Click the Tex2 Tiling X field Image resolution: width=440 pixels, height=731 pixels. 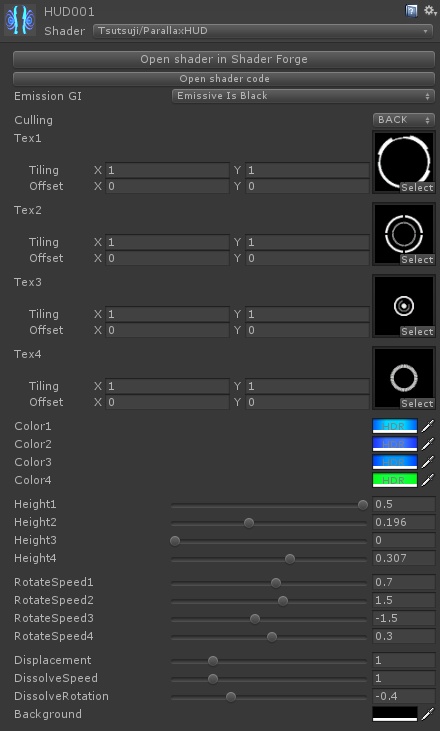[167, 242]
